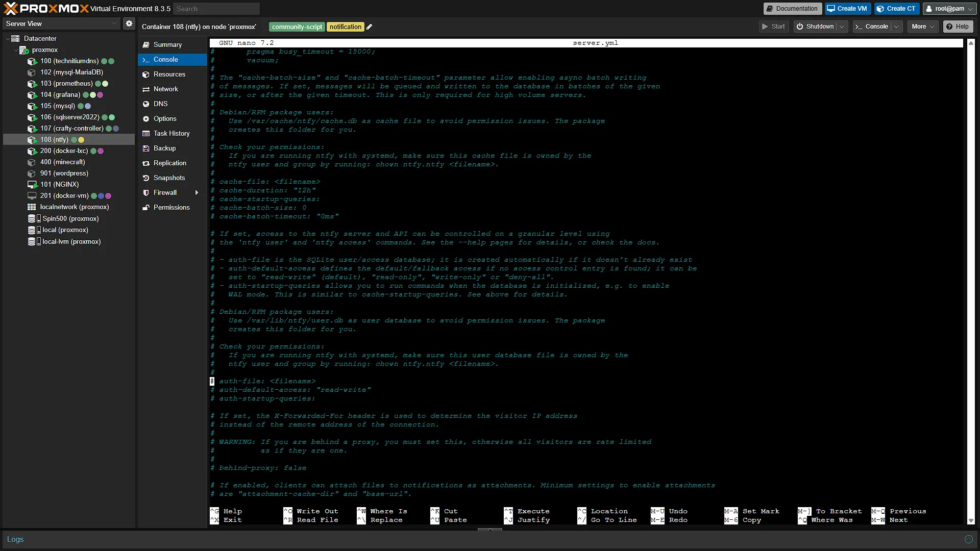Viewport: 980px width, 551px height.
Task: Click the Task History list icon
Action: [x=146, y=134]
